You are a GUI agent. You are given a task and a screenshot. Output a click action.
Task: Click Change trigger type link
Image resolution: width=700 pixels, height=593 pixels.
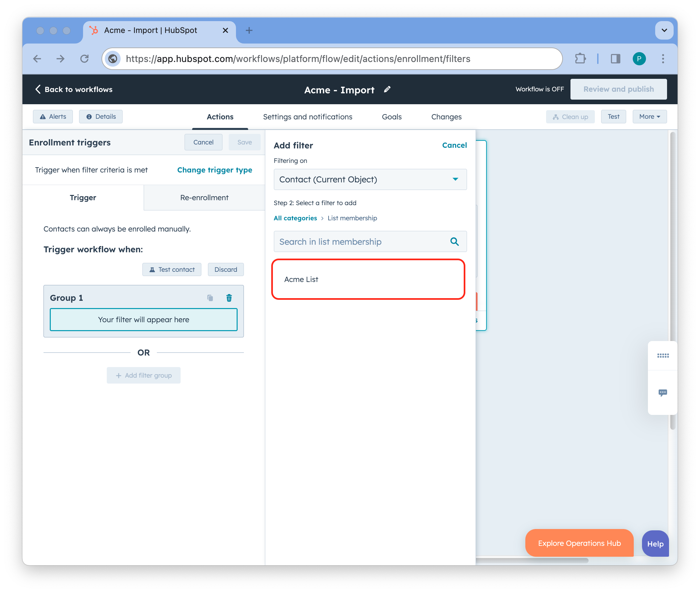coord(215,170)
